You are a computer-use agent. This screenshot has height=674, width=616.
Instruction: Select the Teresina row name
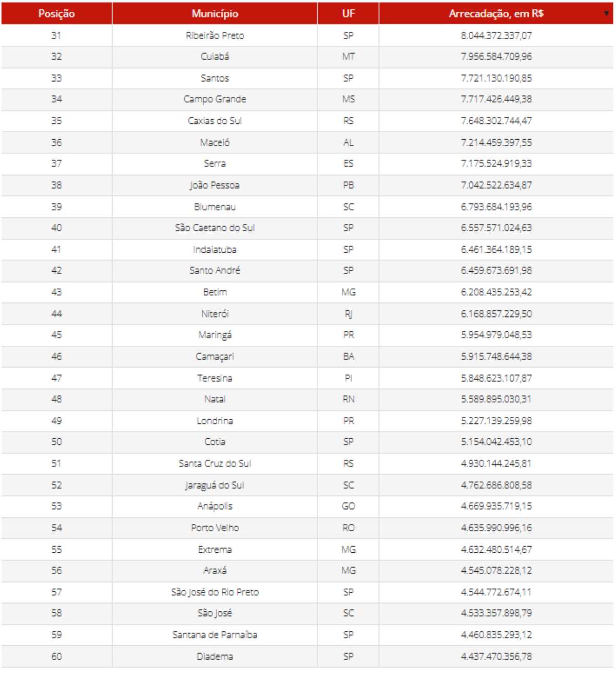pos(215,378)
